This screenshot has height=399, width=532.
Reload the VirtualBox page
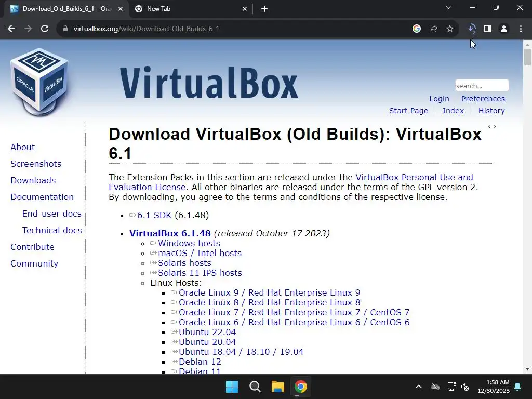point(45,29)
